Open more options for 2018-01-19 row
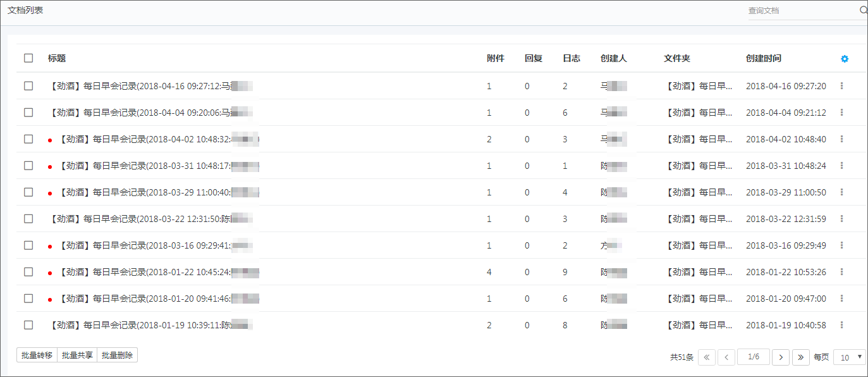The width and height of the screenshot is (868, 377). [x=841, y=324]
